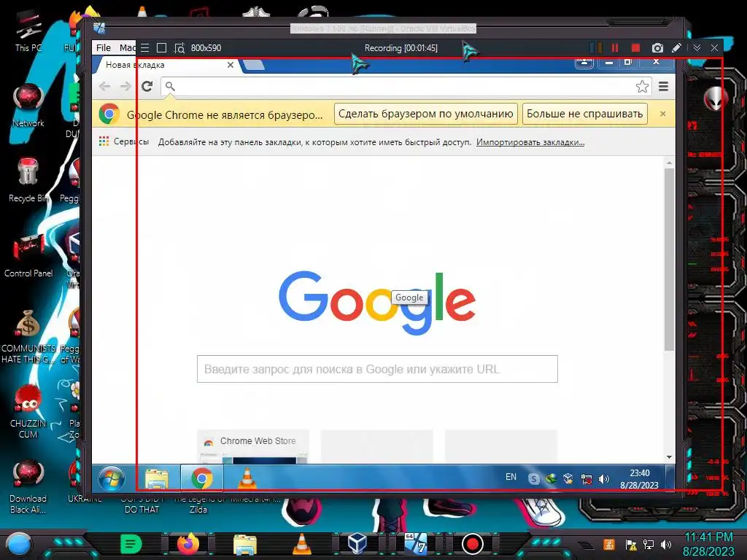Image resolution: width=747 pixels, height=560 pixels.
Task: Click Больше не спрашивать button
Action: pos(584,114)
